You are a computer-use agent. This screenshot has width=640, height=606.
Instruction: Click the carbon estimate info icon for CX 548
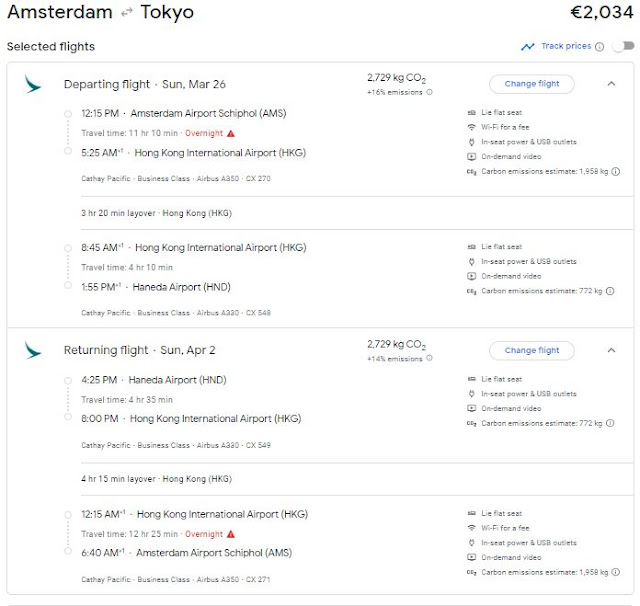click(607, 291)
